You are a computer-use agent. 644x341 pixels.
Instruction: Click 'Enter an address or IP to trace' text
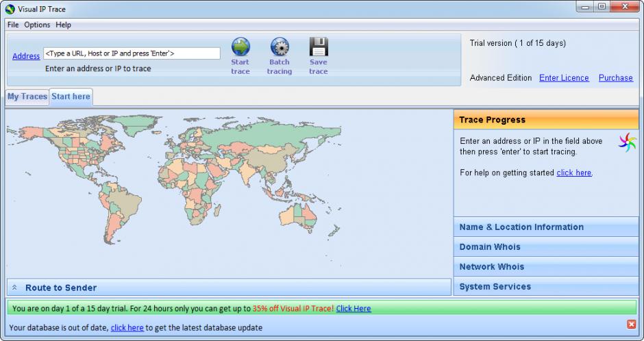[98, 68]
